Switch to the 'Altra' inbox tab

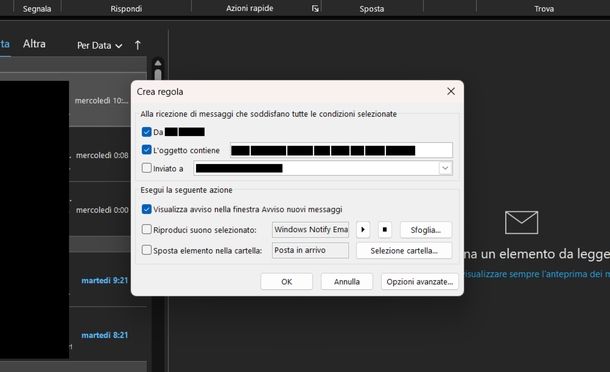34,44
